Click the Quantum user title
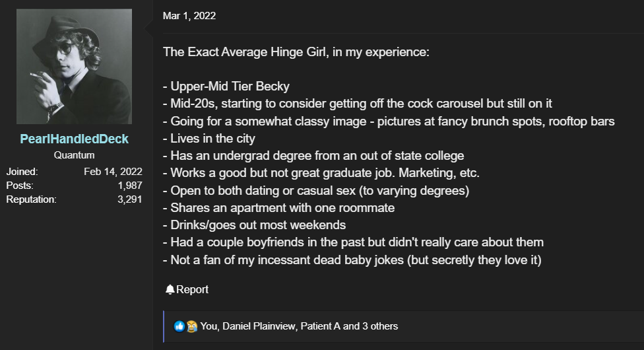644x350 pixels. click(x=74, y=155)
